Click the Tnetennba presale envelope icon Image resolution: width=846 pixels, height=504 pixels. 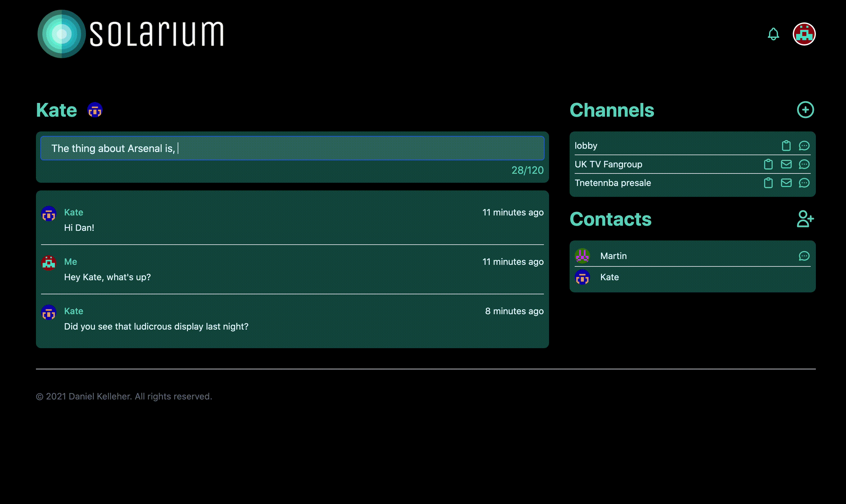pos(786,183)
